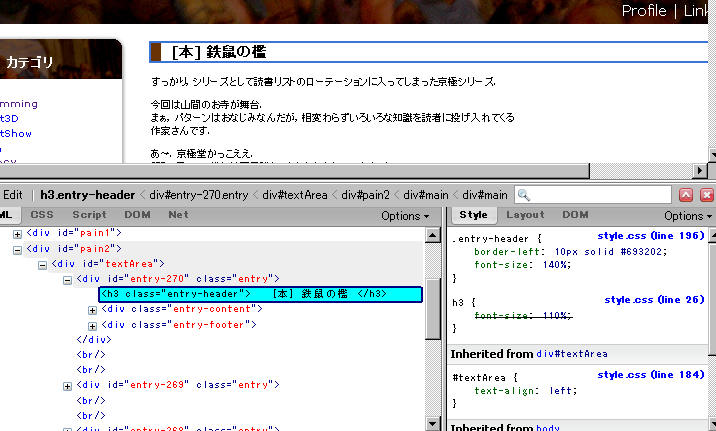Viewport: 716px width, 431px height.
Task: Click the page vertical scrollbar down arrow
Action: pyautogui.click(x=712, y=154)
